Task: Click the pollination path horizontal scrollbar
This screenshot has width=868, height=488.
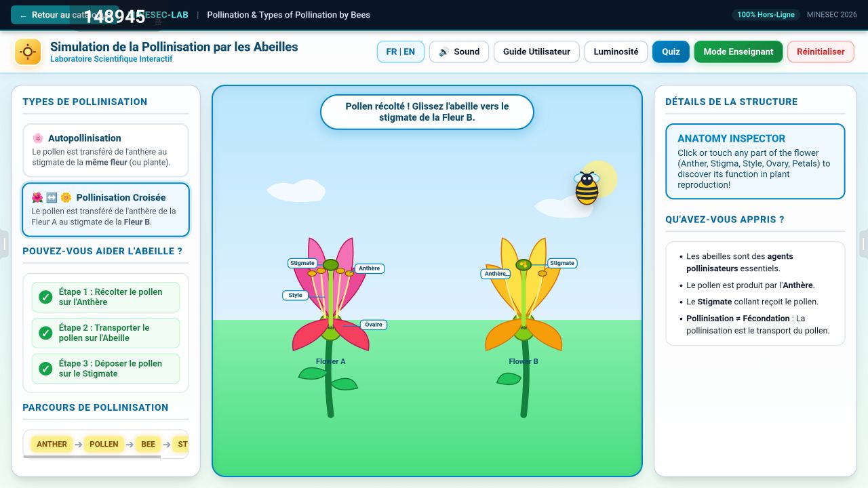Action: coord(92,457)
